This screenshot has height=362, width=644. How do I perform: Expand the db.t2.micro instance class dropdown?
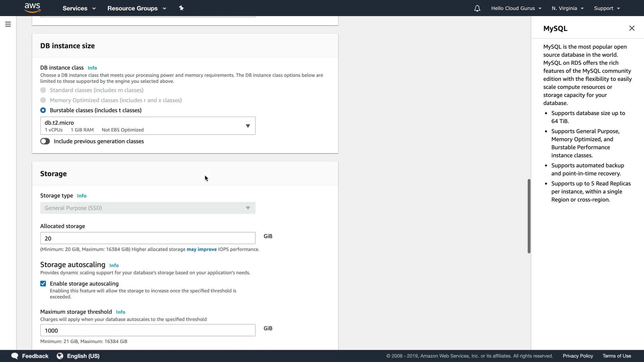pos(148,126)
